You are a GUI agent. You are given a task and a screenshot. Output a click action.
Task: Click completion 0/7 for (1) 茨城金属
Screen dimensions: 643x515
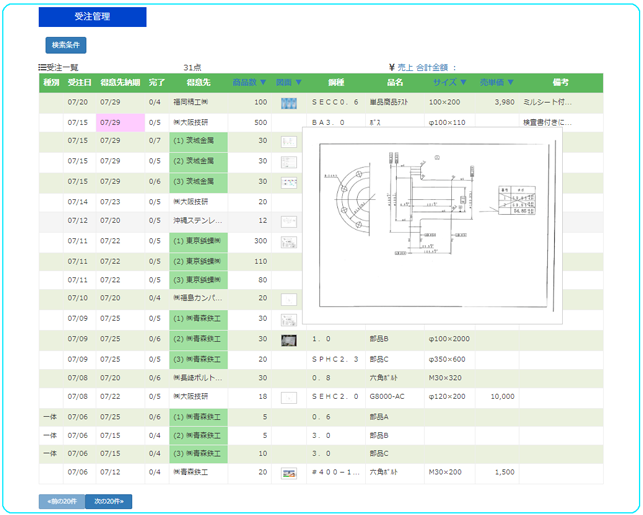[x=157, y=142]
